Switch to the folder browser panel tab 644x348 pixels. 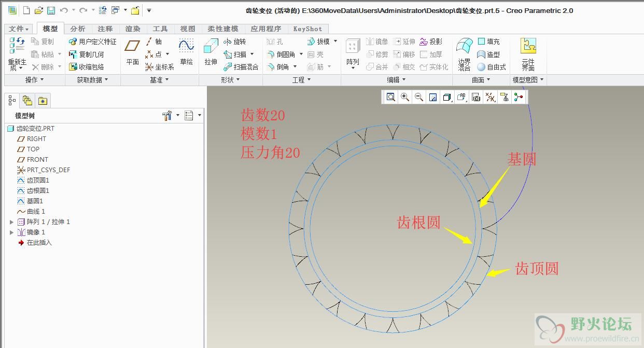point(27,101)
